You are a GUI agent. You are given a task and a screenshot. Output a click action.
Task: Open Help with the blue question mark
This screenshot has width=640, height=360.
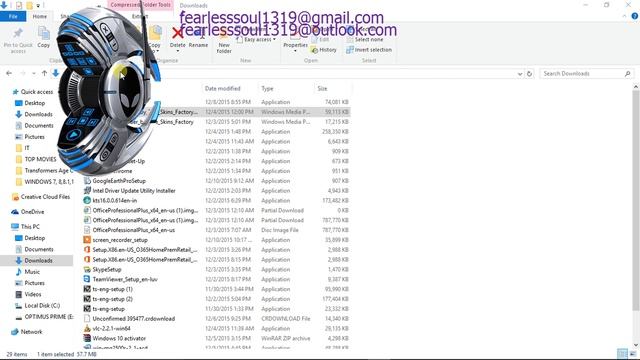click(x=635, y=16)
